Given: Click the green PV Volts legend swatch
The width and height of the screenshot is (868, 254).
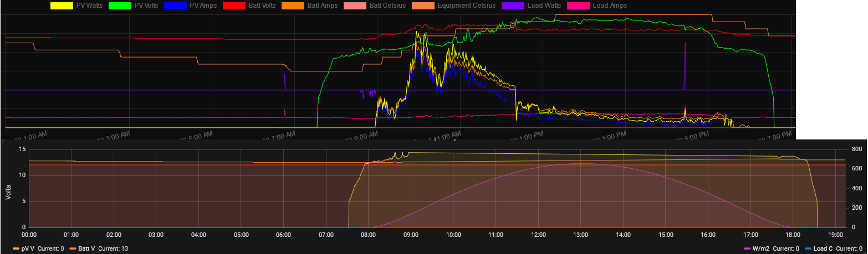Looking at the screenshot, I should click(120, 6).
